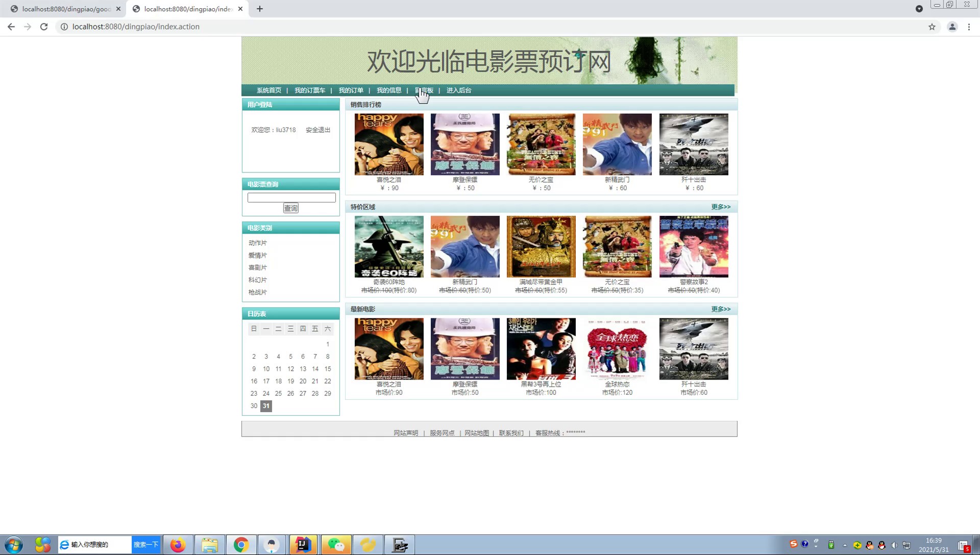Click the 搜索一下 taskbar search button
This screenshot has height=555, width=980.
coord(146,545)
